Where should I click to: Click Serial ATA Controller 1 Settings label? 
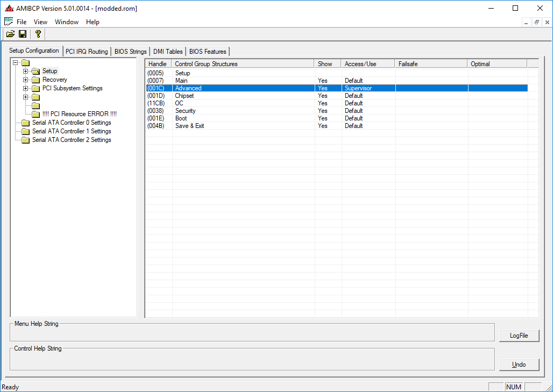coord(72,131)
